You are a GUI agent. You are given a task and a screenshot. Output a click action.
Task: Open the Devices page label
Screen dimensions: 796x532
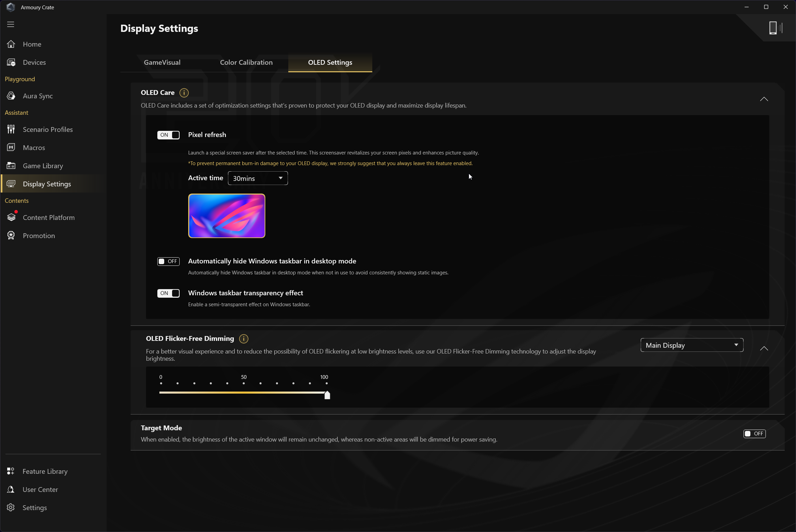(x=34, y=62)
